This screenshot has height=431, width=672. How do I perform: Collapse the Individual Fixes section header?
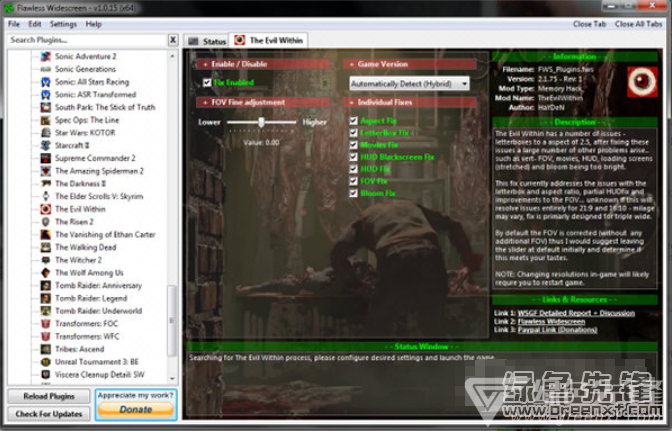[x=410, y=102]
